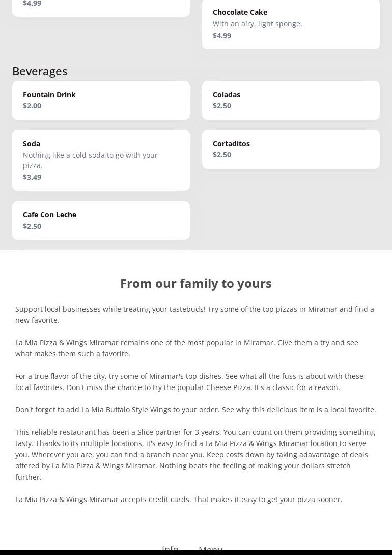Image resolution: width=392 pixels, height=555 pixels.
Task: Open the Chocolate Cake menu item
Action: pos(291,23)
